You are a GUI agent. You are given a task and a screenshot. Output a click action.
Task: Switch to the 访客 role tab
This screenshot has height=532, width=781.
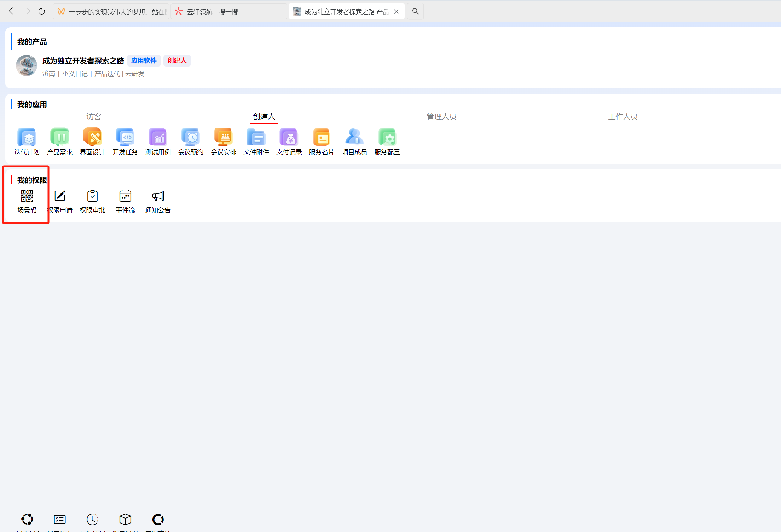point(94,116)
